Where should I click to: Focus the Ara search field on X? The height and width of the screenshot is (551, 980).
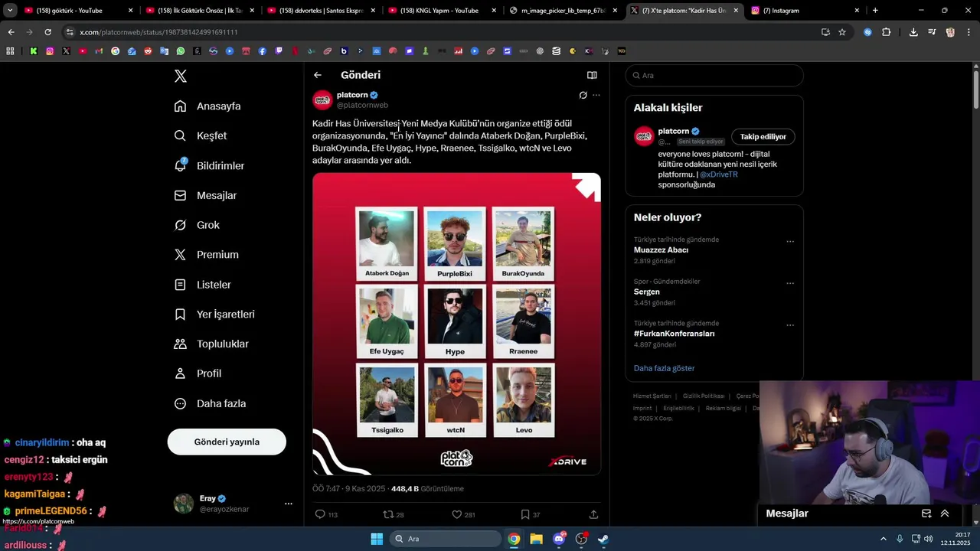(714, 75)
